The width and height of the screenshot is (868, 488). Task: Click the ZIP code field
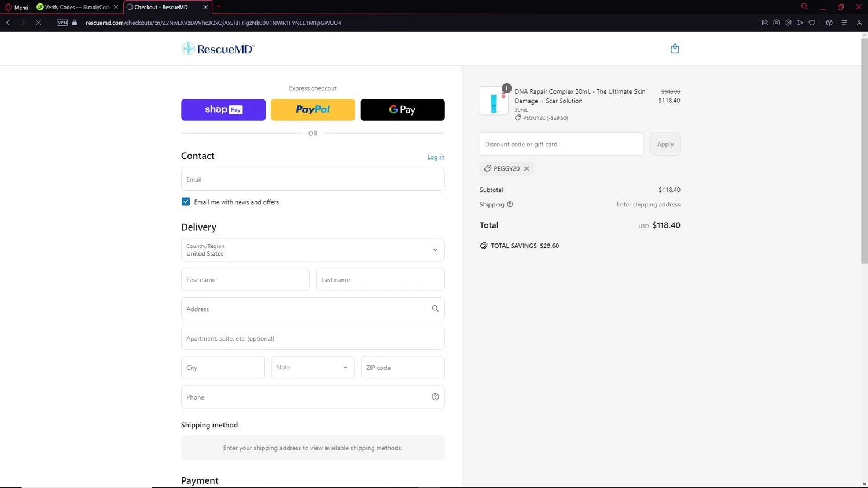[x=403, y=368]
